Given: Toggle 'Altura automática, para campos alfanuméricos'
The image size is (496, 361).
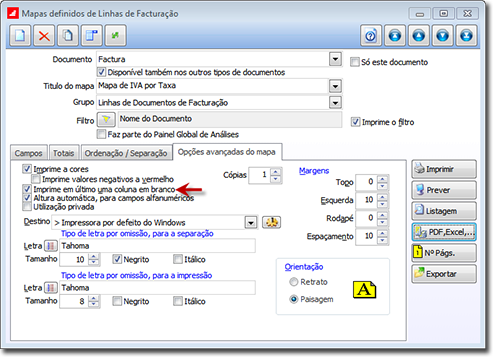Looking at the screenshot, I should click(27, 198).
